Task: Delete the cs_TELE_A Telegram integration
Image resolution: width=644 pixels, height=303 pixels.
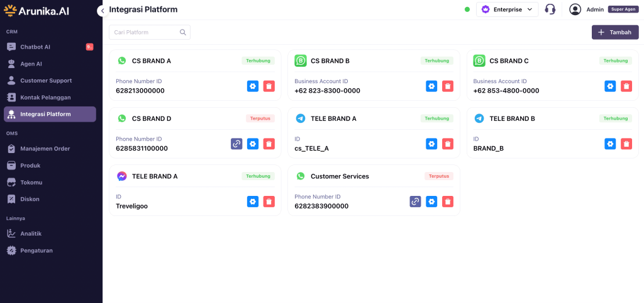Action: (x=448, y=144)
